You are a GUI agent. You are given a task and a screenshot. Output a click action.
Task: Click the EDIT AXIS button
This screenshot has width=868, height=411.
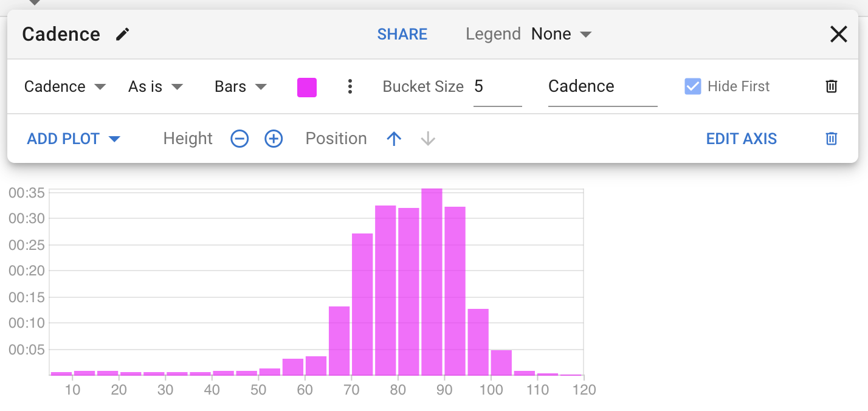click(x=741, y=139)
